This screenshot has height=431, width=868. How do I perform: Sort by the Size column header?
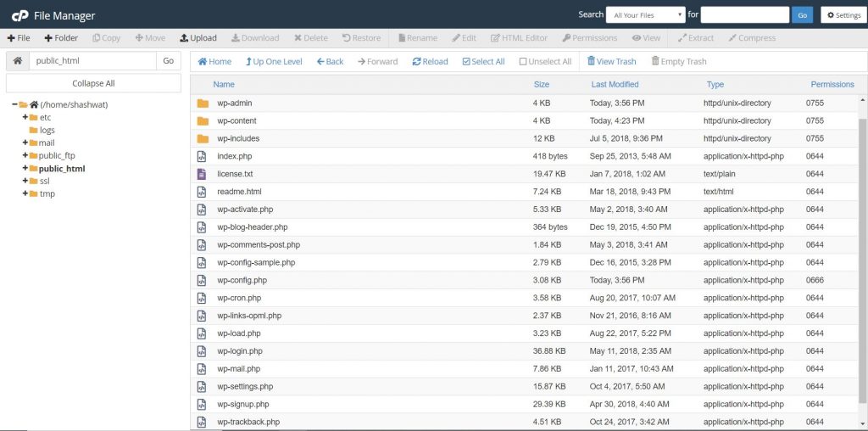click(x=542, y=84)
